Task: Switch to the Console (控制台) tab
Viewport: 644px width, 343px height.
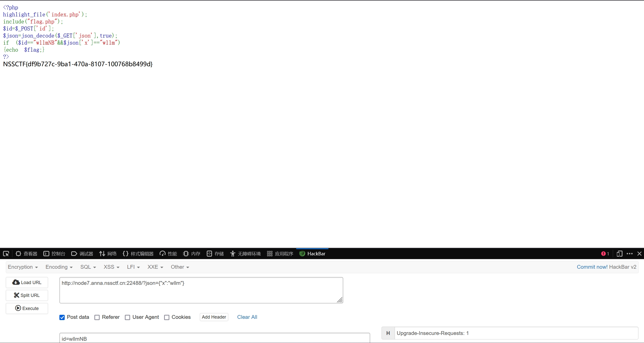Action: [54, 254]
